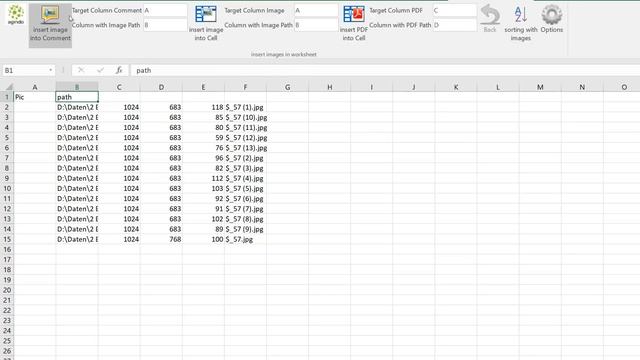The width and height of the screenshot is (640, 360).
Task: Open the Options gear icon
Action: pos(551,15)
